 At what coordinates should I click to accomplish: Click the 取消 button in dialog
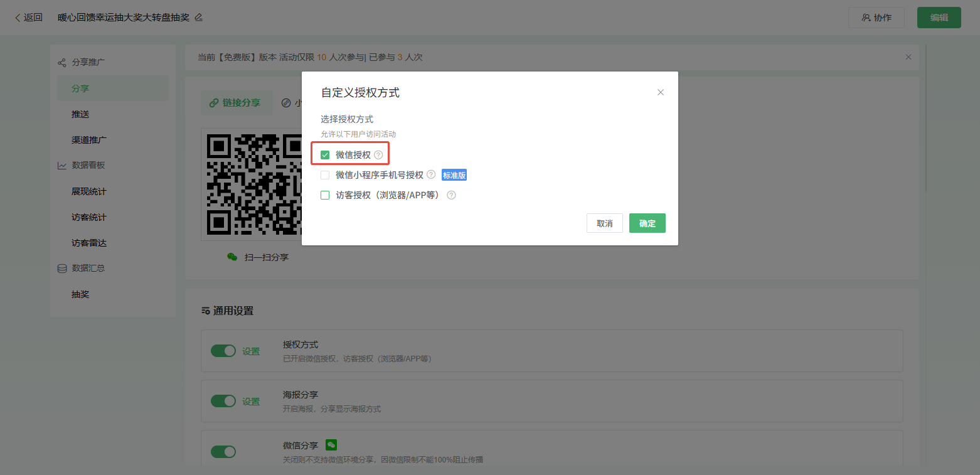pyautogui.click(x=605, y=223)
